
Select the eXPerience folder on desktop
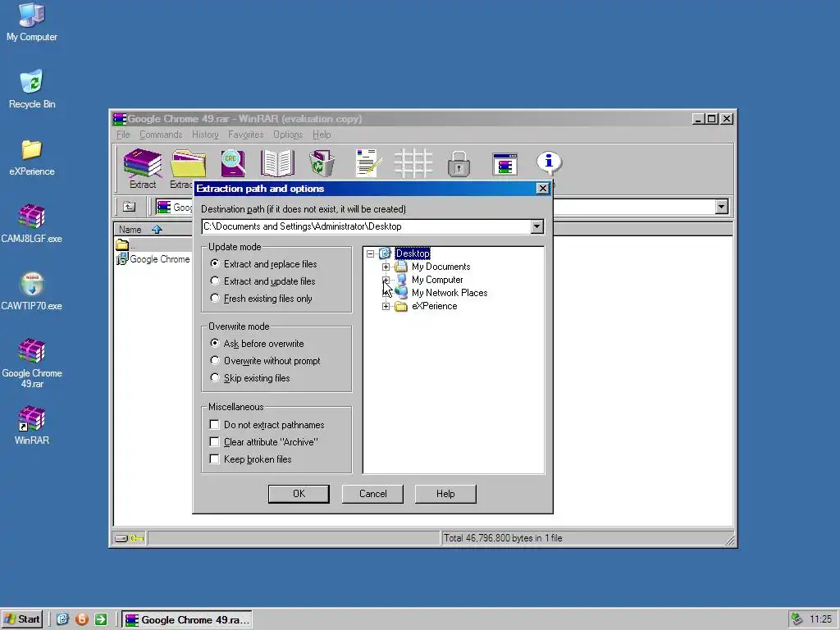[32, 150]
